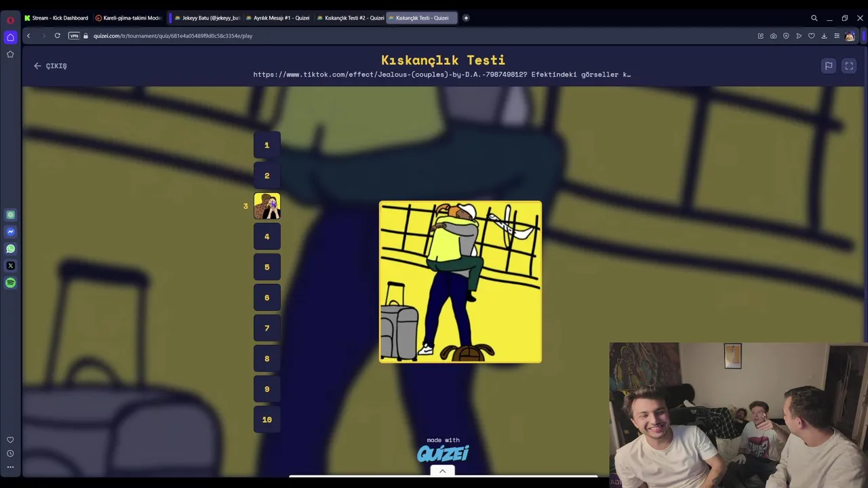Expand the bottom panel chevron
This screenshot has height=488, width=868.
point(442,471)
